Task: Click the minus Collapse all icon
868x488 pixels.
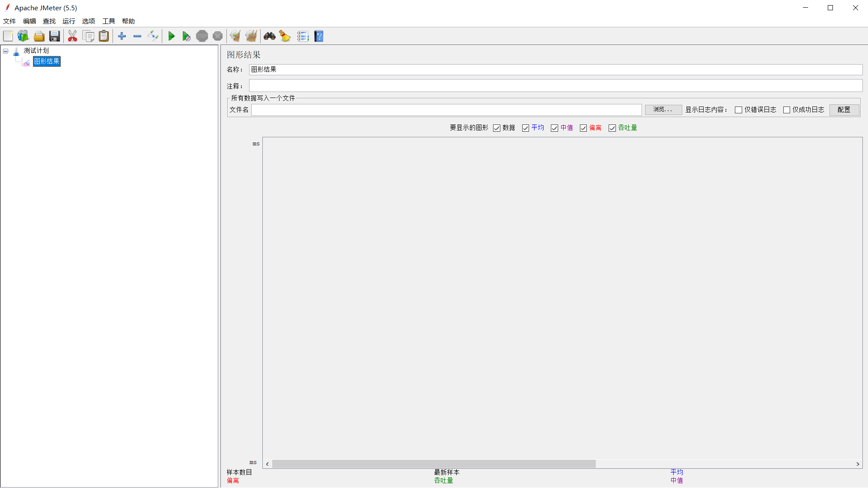Action: [137, 36]
